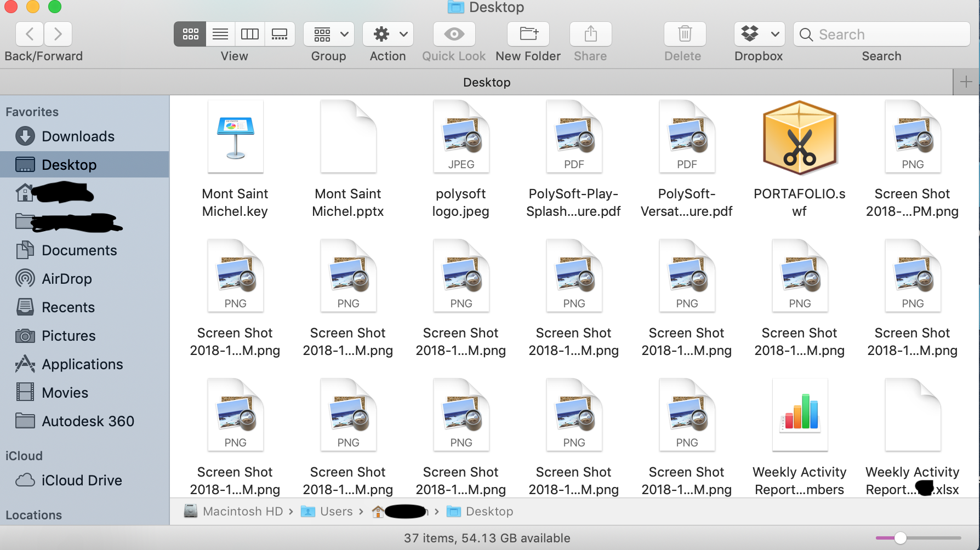Click the Search field

tap(881, 34)
